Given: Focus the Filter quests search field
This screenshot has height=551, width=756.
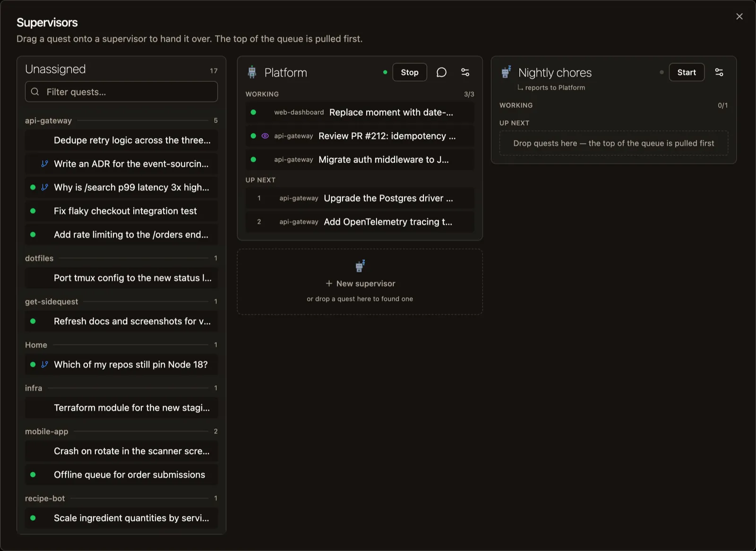Looking at the screenshot, I should (121, 92).
